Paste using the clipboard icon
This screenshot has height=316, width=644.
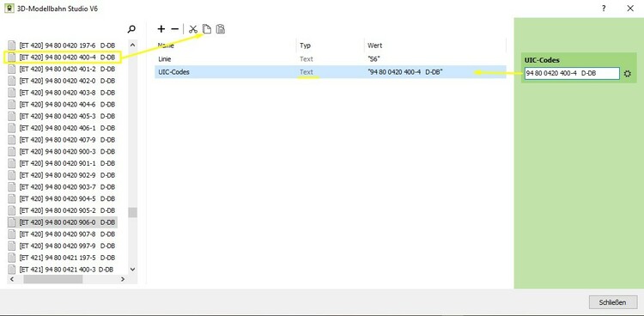click(x=221, y=29)
